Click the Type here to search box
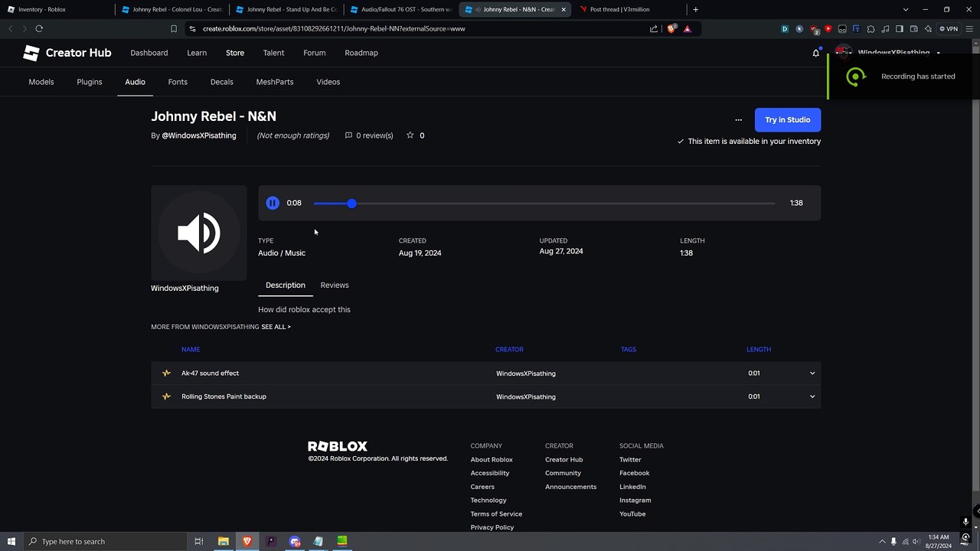 click(103, 541)
